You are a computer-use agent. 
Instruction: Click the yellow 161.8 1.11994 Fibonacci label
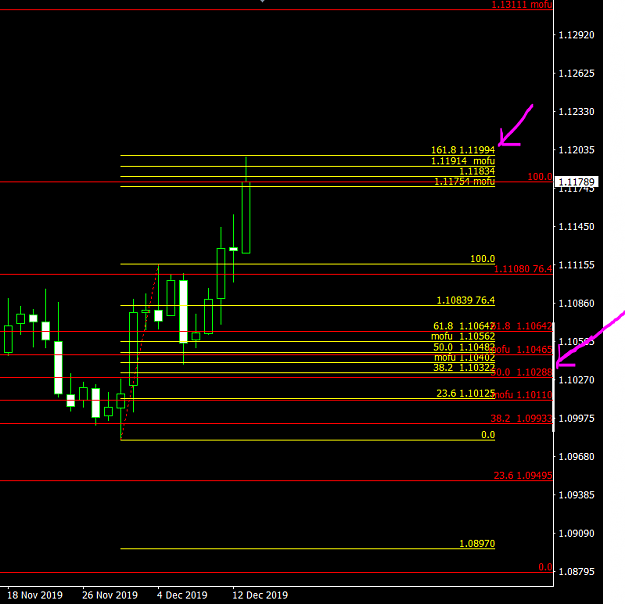coord(463,150)
